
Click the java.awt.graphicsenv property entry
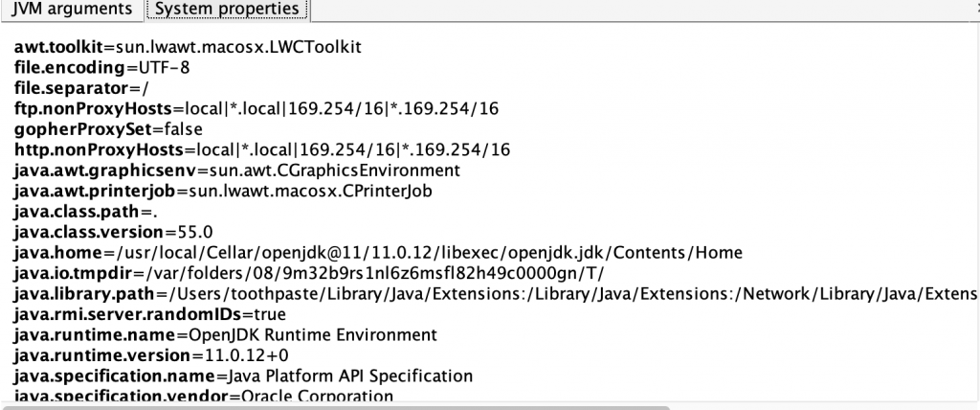click(236, 171)
